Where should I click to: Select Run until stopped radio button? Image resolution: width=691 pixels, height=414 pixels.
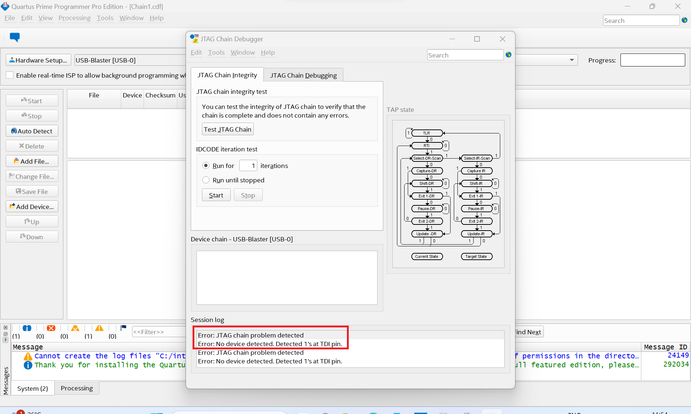click(206, 180)
